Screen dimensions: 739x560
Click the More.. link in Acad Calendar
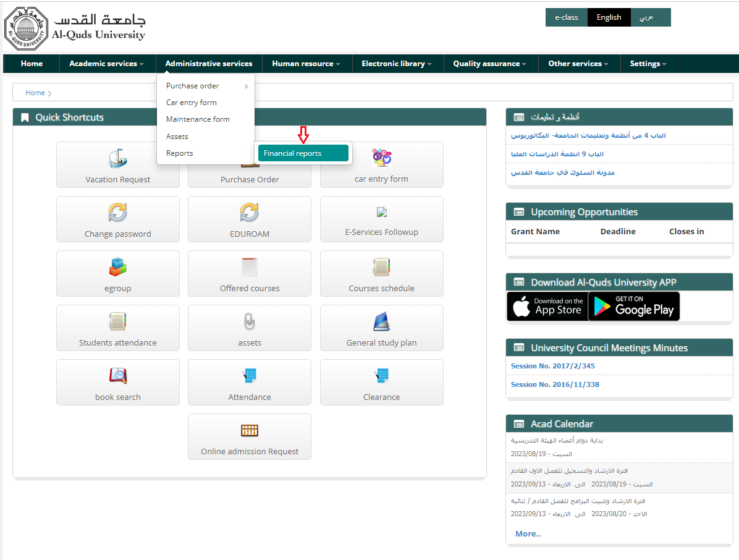(527, 533)
